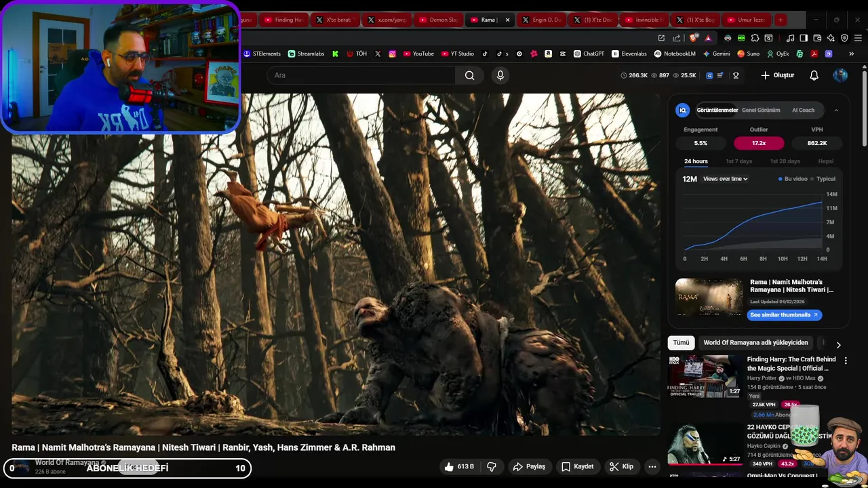Toggle Typical legend item
The height and width of the screenshot is (488, 868).
823,179
